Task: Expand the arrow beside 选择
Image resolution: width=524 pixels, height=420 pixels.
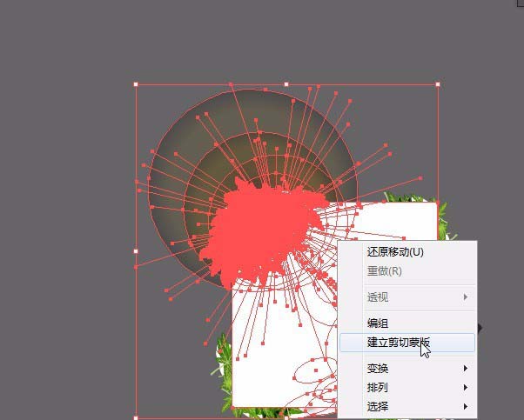Action: click(x=466, y=406)
